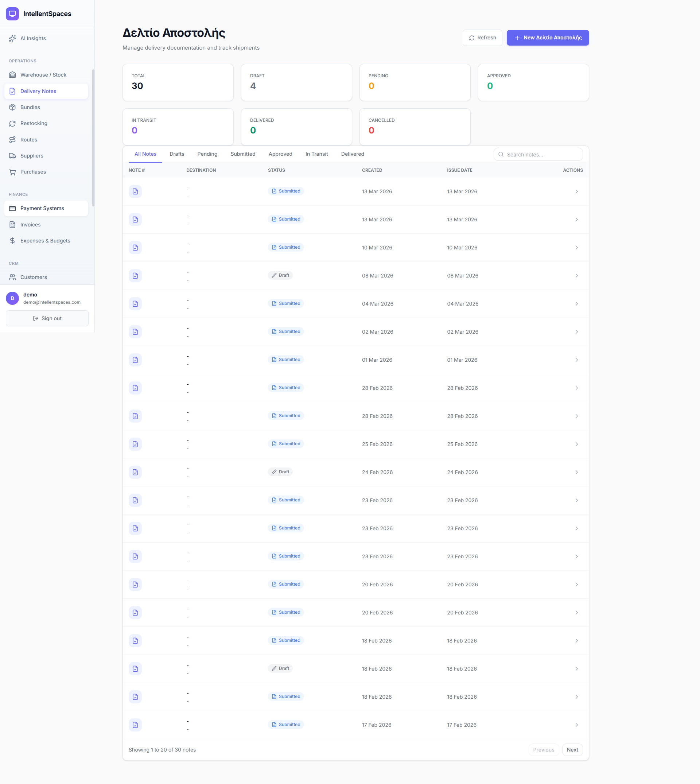Click note icon in 02 Mar 2026 row
The height and width of the screenshot is (784, 700).
135,331
